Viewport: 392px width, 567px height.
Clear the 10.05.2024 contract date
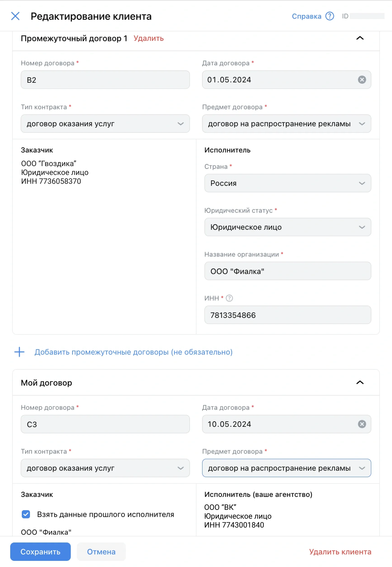362,424
